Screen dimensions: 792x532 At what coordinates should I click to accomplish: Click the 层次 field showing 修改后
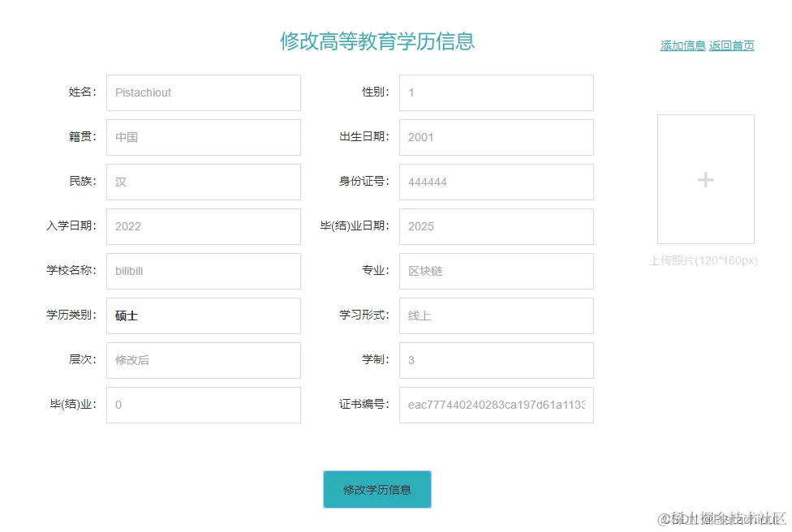[x=203, y=360]
